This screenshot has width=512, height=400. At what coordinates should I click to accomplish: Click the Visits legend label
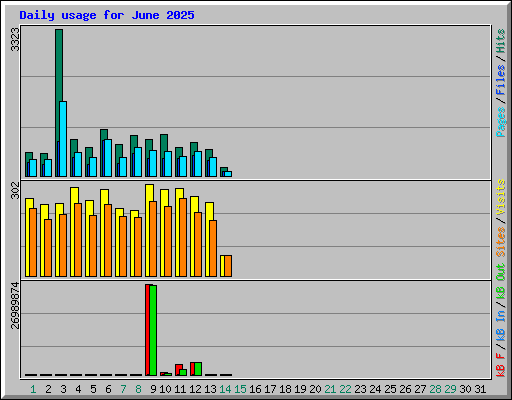[x=501, y=197]
